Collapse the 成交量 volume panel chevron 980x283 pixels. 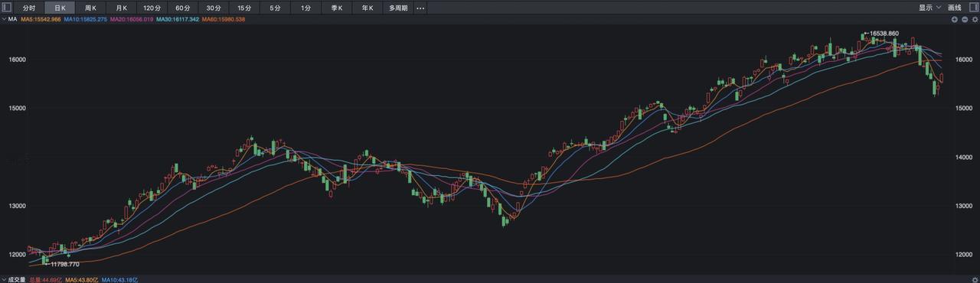pos(4,280)
